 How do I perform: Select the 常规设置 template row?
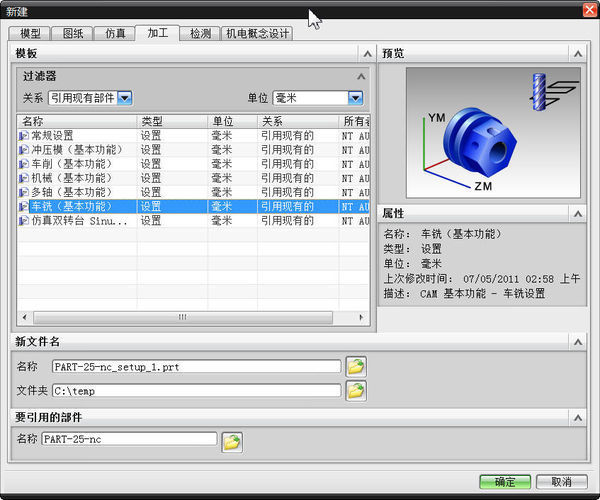coord(193,135)
